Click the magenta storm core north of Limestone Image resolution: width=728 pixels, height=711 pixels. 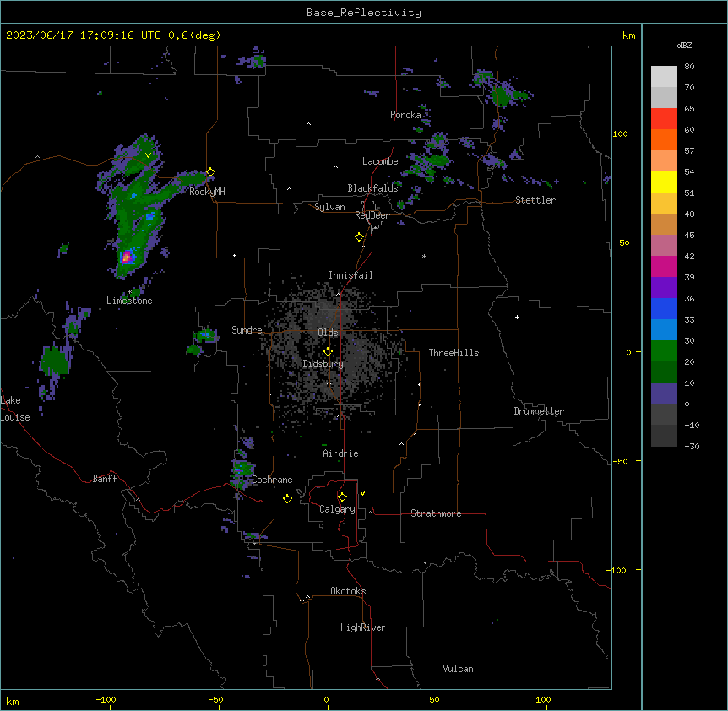point(127,257)
